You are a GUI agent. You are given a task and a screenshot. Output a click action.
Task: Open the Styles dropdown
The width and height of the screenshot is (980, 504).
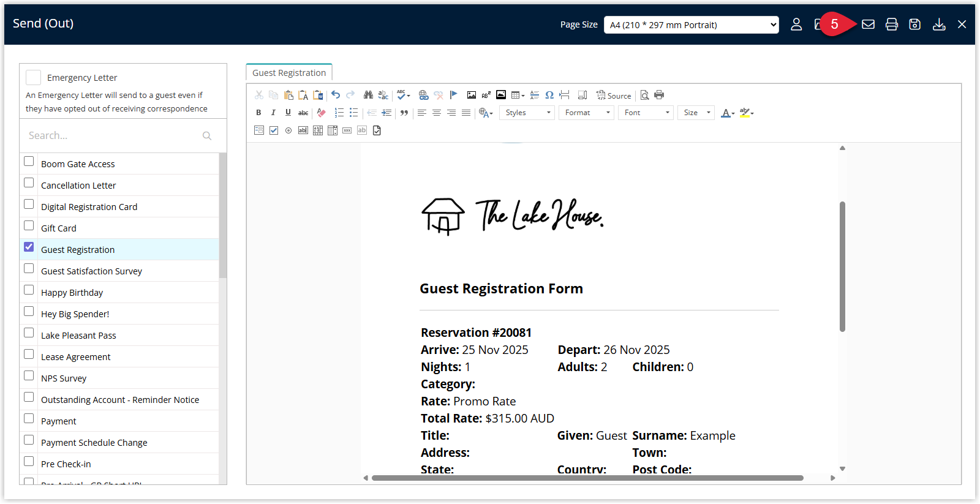click(527, 113)
